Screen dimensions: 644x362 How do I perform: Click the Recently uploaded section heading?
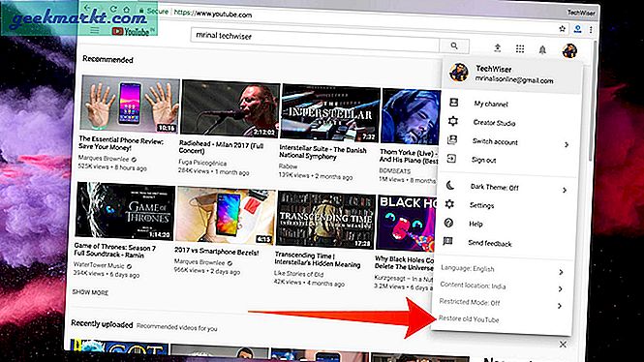click(x=102, y=324)
